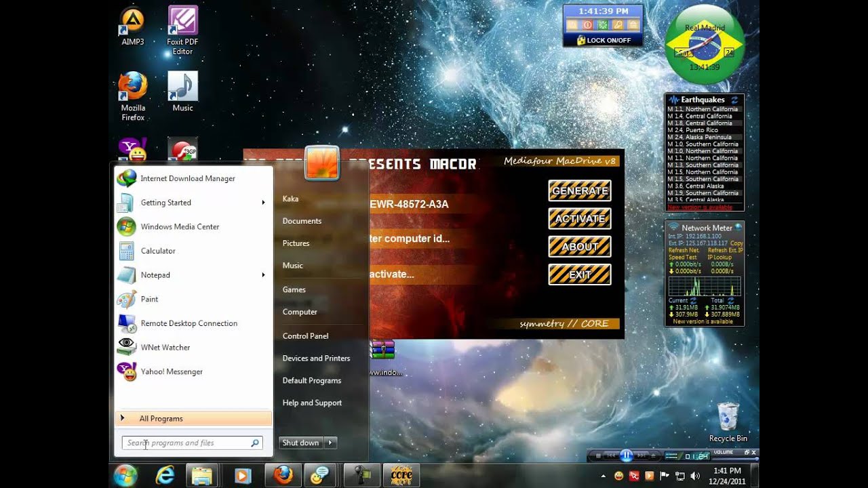868x488 pixels.
Task: Open Control Panel from Start menu
Action: click(305, 335)
